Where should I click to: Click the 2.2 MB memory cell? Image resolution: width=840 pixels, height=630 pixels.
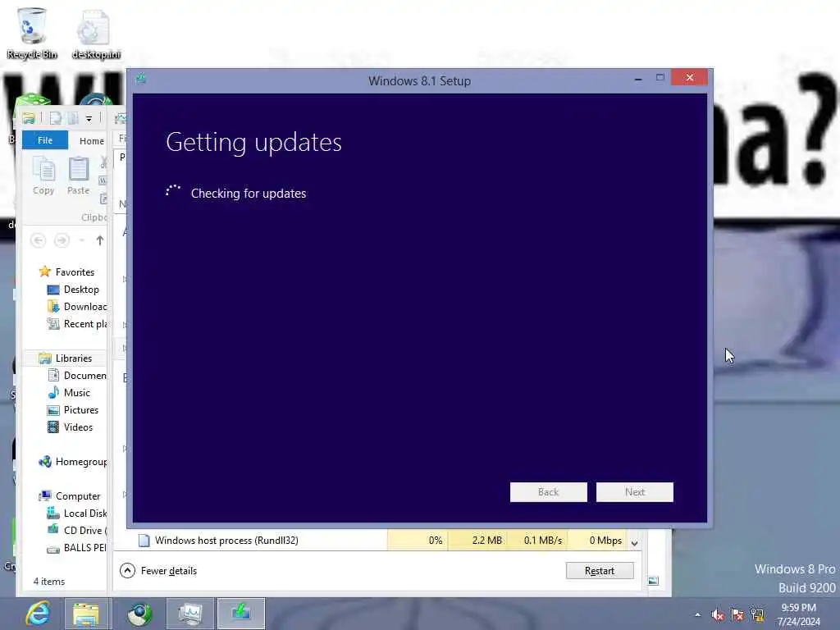[478, 540]
